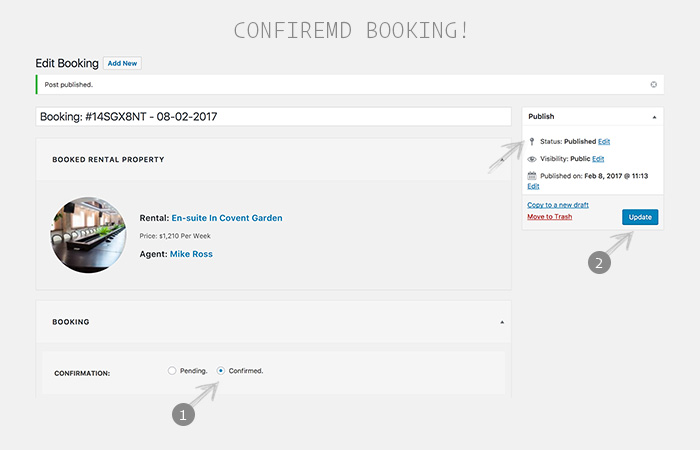Click the Add New button
This screenshot has width=700, height=450.
click(122, 63)
